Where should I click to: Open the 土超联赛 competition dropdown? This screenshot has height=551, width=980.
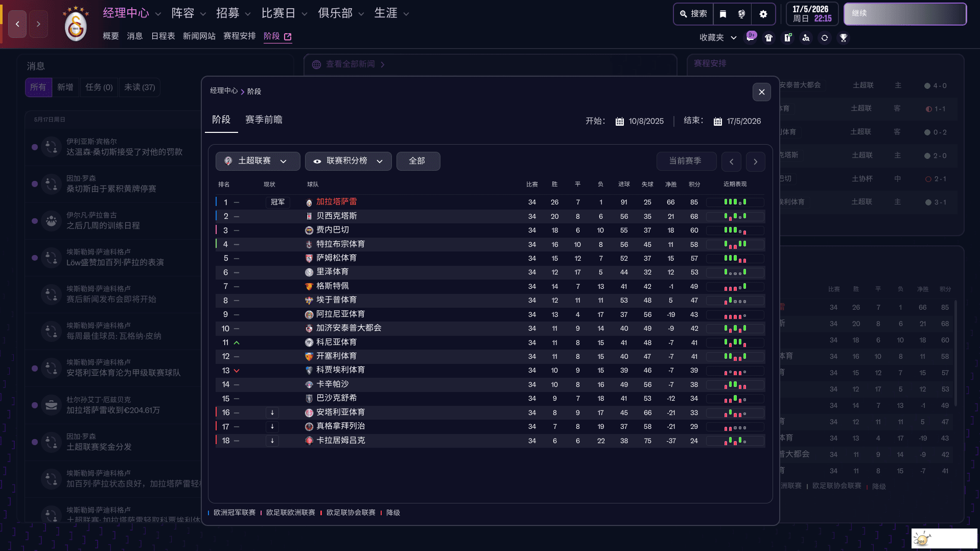(258, 161)
